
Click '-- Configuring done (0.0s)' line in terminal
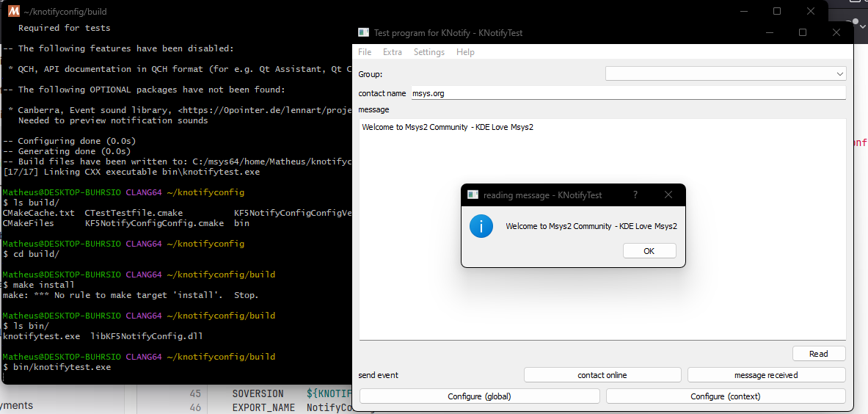[x=70, y=141]
